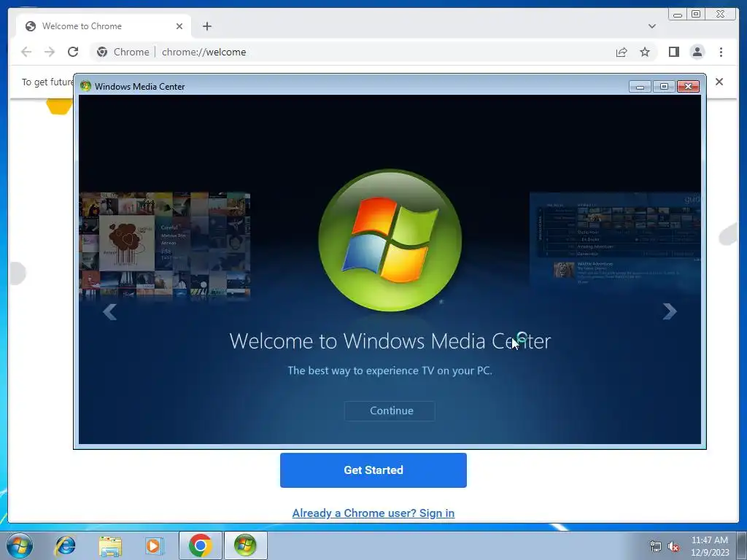The width and height of the screenshot is (747, 560).
Task: Open Windows Explorer from taskbar
Action: 110,545
